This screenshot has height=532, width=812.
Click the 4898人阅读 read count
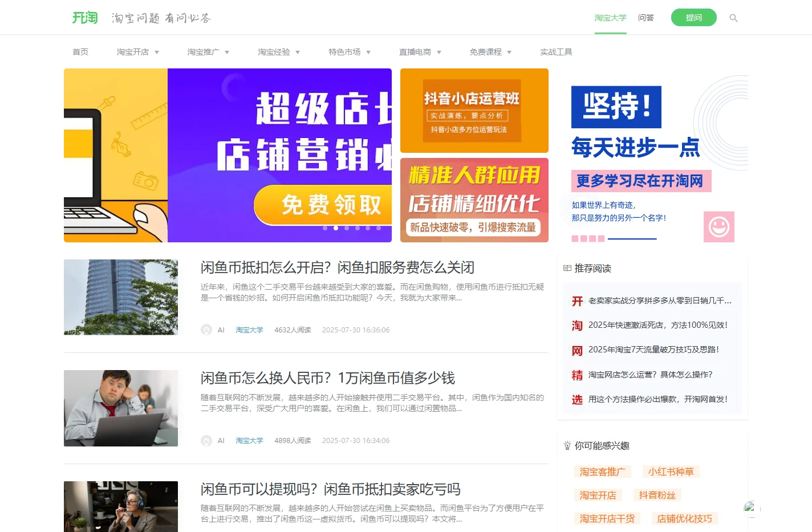[x=293, y=440]
